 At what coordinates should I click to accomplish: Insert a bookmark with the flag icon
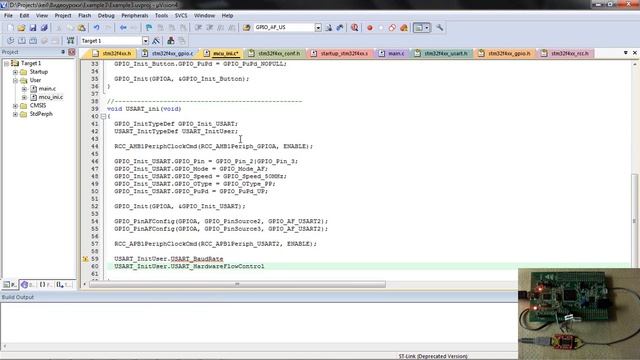[x=149, y=28]
